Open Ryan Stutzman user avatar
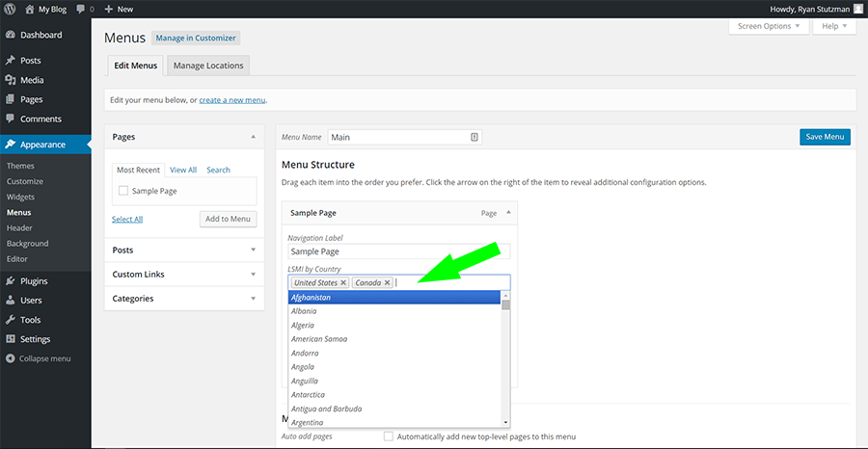Screen dimensions: 868x449 858,9
